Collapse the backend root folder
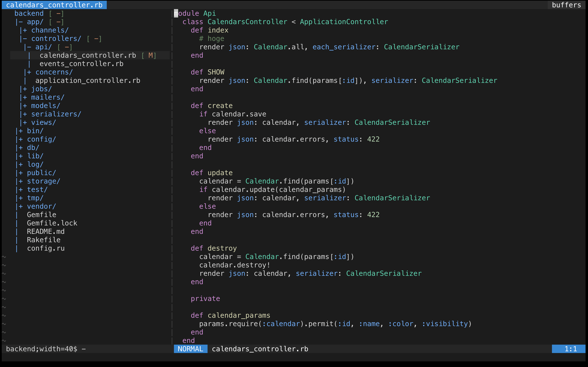Screen dimensions: 588x367 [29, 13]
